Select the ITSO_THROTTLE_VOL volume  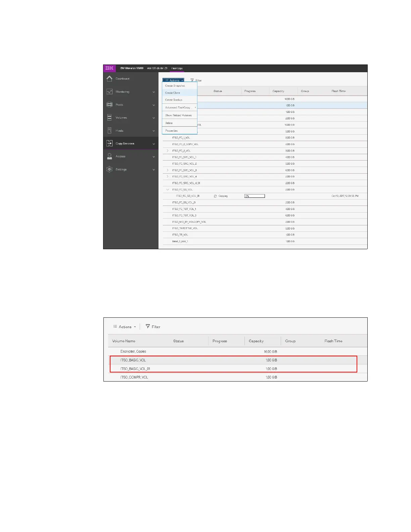185,228
